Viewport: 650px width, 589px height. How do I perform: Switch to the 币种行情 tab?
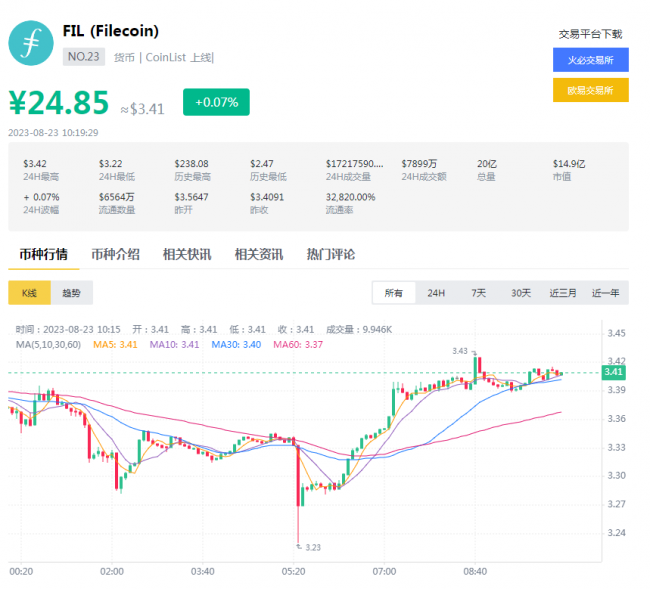point(44,254)
